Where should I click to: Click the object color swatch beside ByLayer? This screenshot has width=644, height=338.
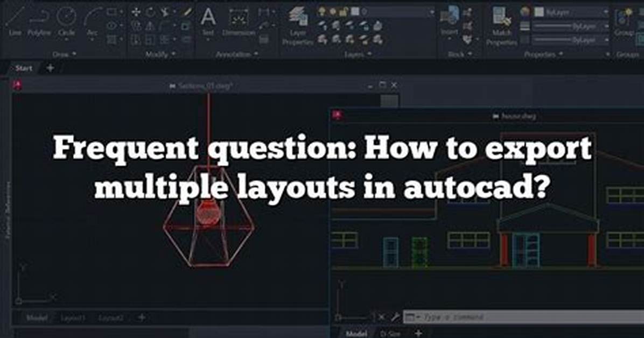[539, 12]
